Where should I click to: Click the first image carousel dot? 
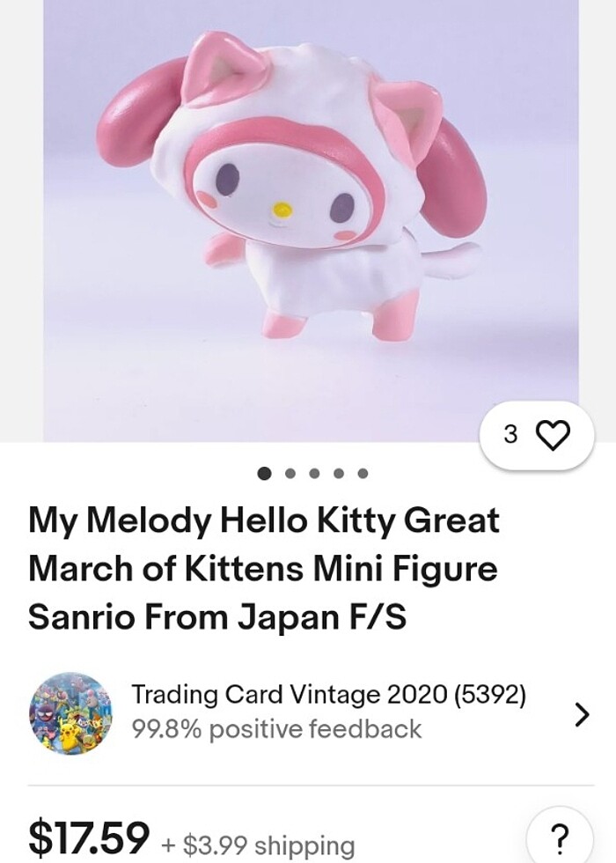(x=263, y=474)
